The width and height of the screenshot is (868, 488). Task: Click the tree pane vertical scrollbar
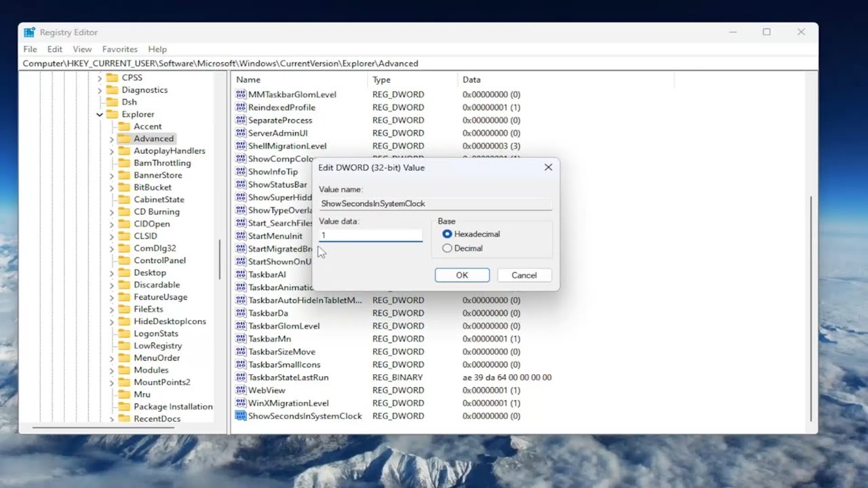(x=219, y=260)
